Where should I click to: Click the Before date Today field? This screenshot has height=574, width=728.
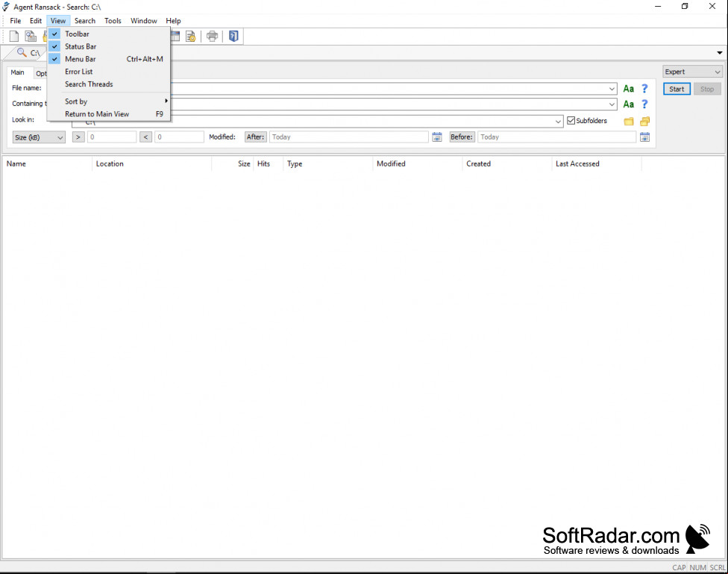[556, 137]
